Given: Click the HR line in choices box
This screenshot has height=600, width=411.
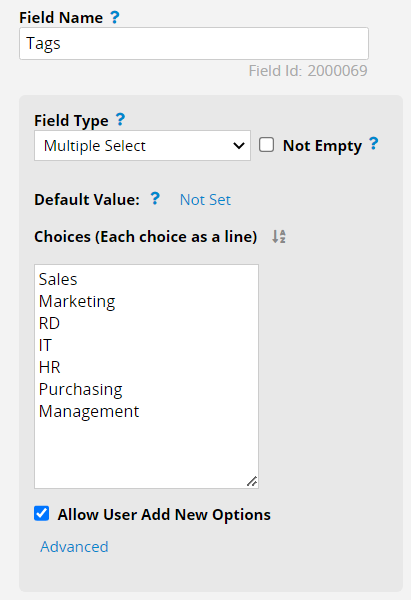Looking at the screenshot, I should point(50,367).
